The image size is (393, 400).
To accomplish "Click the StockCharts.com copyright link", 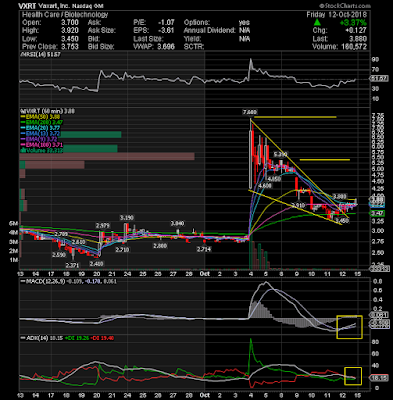I will [345, 6].
